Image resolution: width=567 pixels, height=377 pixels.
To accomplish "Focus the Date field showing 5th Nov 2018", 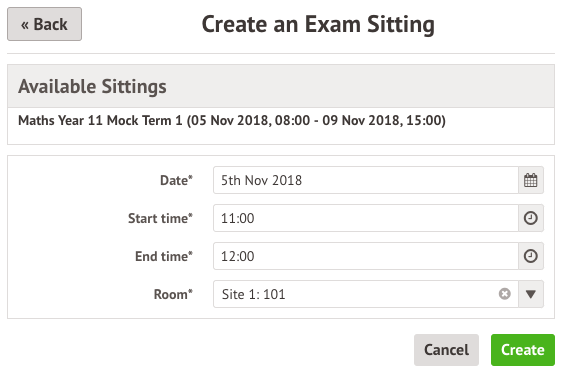I will 366,180.
